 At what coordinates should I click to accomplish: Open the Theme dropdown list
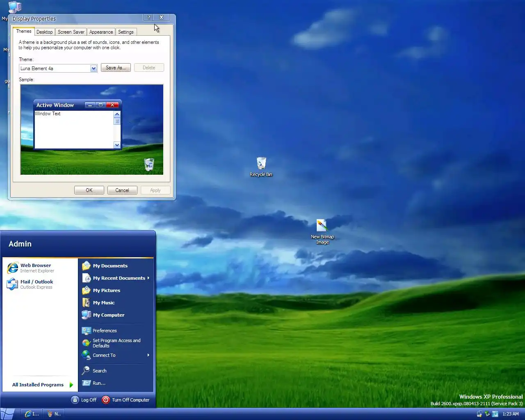94,68
